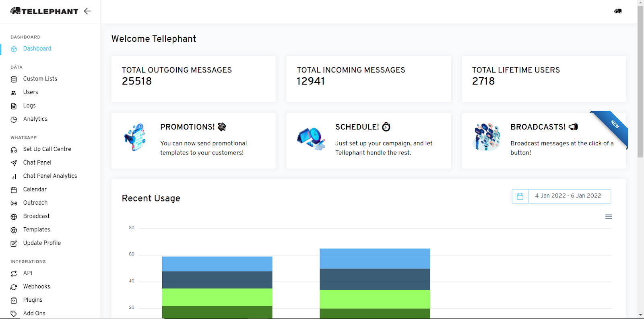Open Update Profile
The image size is (644, 319).
[x=42, y=243]
